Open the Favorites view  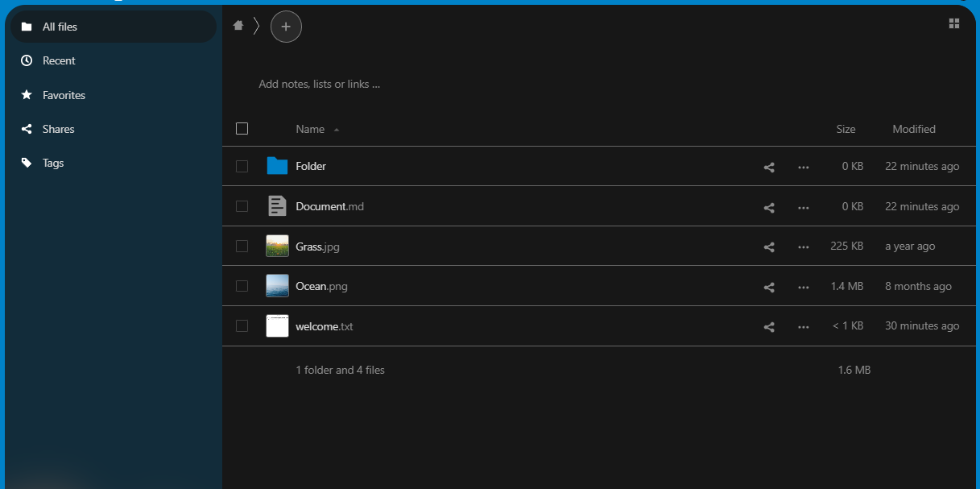113,95
